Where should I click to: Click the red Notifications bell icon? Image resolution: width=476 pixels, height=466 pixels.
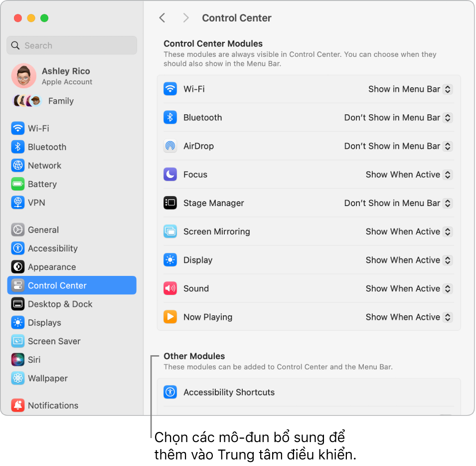17,405
